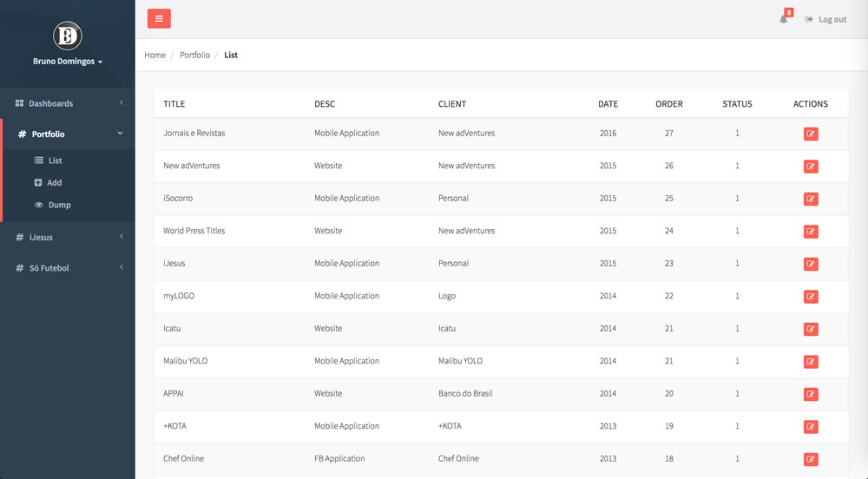Image resolution: width=868 pixels, height=479 pixels.
Task: Edit the +KOTA entry
Action: pos(811,427)
